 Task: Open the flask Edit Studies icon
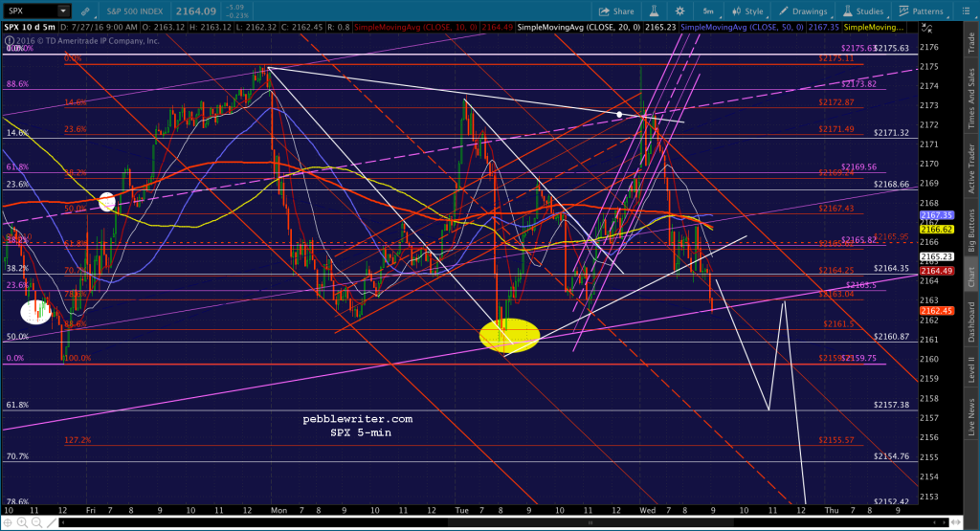(x=655, y=11)
